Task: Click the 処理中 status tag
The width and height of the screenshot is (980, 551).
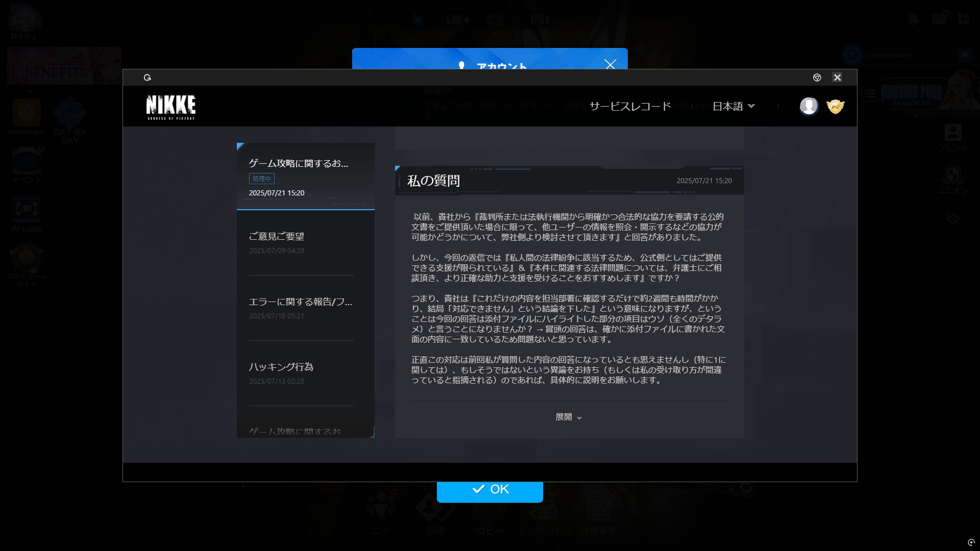Action: pyautogui.click(x=262, y=179)
